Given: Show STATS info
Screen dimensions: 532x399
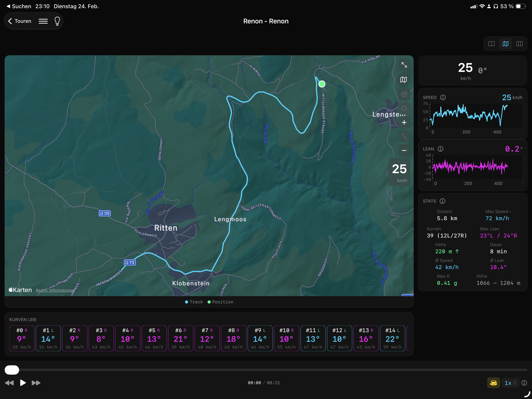Looking at the screenshot, I should click(x=442, y=201).
